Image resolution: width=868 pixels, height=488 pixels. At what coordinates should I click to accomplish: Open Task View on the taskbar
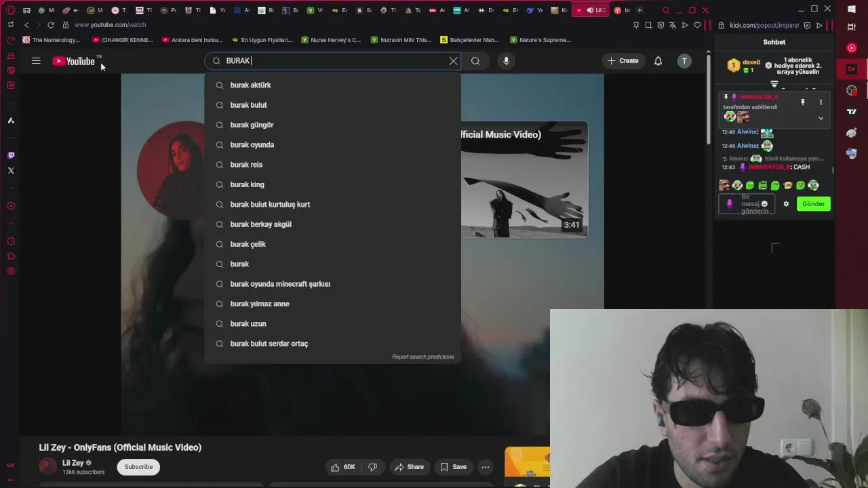(x=852, y=27)
